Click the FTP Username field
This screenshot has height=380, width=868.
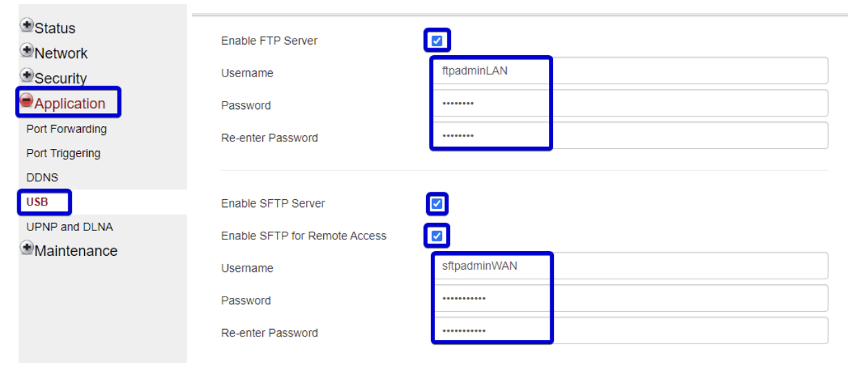pos(628,70)
